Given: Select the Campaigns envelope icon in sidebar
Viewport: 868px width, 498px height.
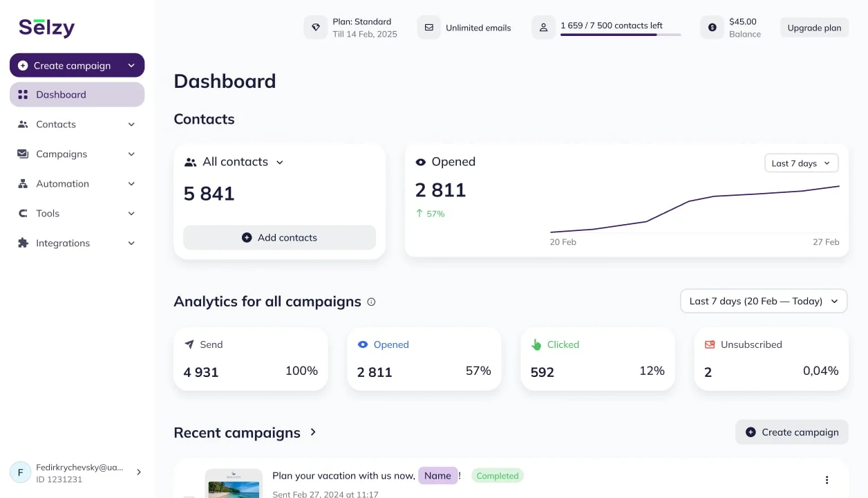Looking at the screenshot, I should [x=21, y=154].
